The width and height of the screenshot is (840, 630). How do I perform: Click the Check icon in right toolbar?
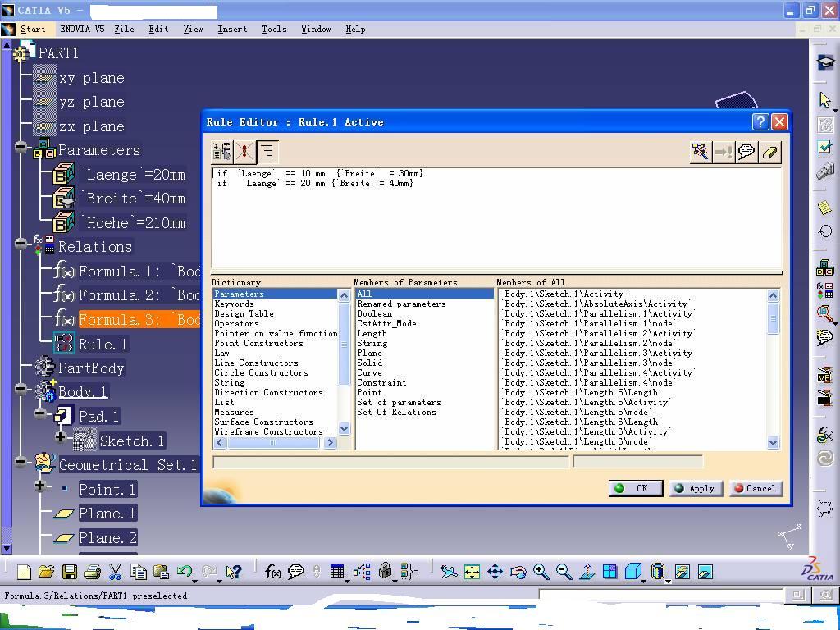[x=825, y=146]
